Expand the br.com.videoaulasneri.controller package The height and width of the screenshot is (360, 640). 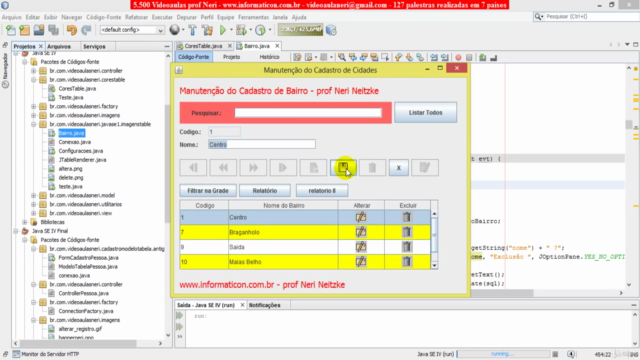(x=34, y=71)
